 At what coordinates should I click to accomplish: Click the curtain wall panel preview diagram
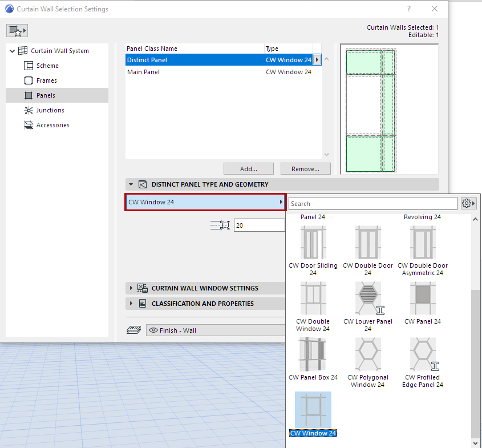pyautogui.click(x=389, y=109)
